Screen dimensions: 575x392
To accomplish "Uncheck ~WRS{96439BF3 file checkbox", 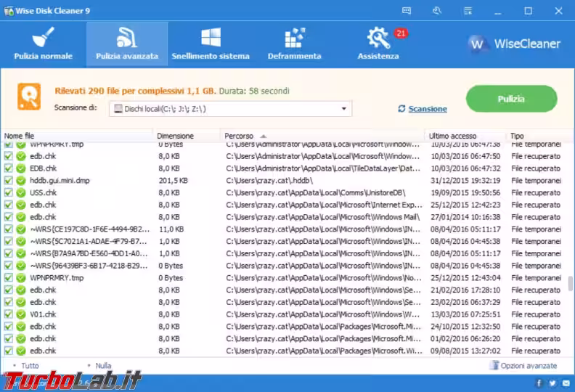I will [8, 266].
